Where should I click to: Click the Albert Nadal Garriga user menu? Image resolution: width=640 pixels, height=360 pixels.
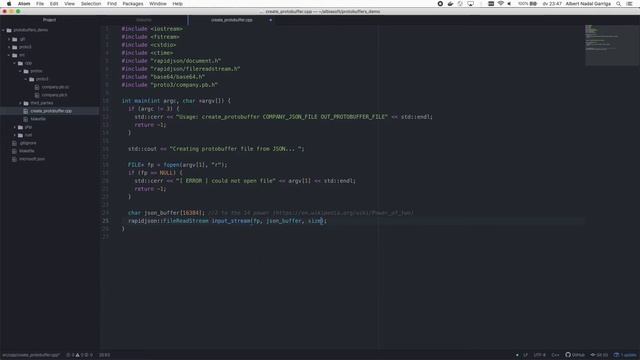click(x=588, y=4)
